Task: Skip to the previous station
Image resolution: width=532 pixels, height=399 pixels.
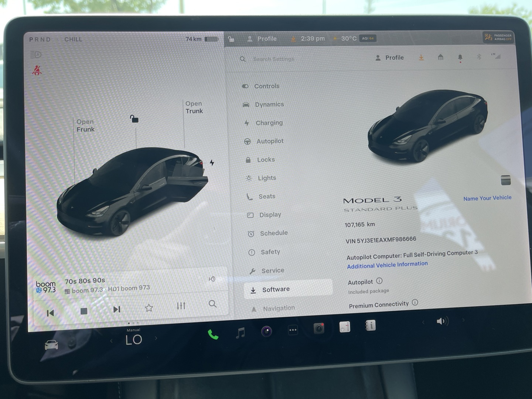Action: coord(51,313)
